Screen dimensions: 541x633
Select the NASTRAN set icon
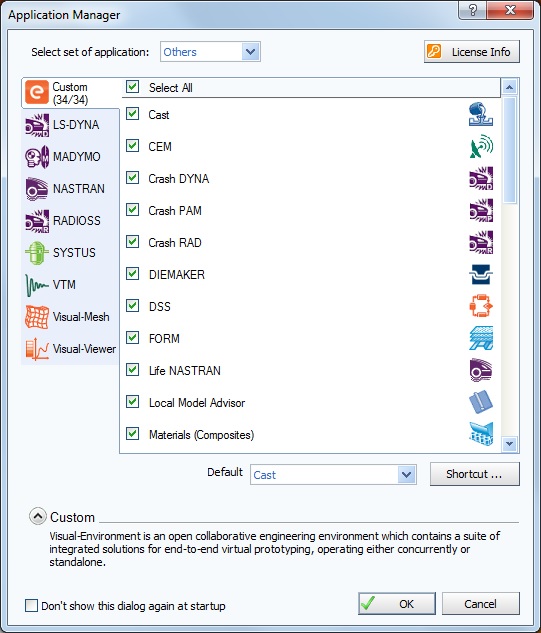click(x=37, y=189)
